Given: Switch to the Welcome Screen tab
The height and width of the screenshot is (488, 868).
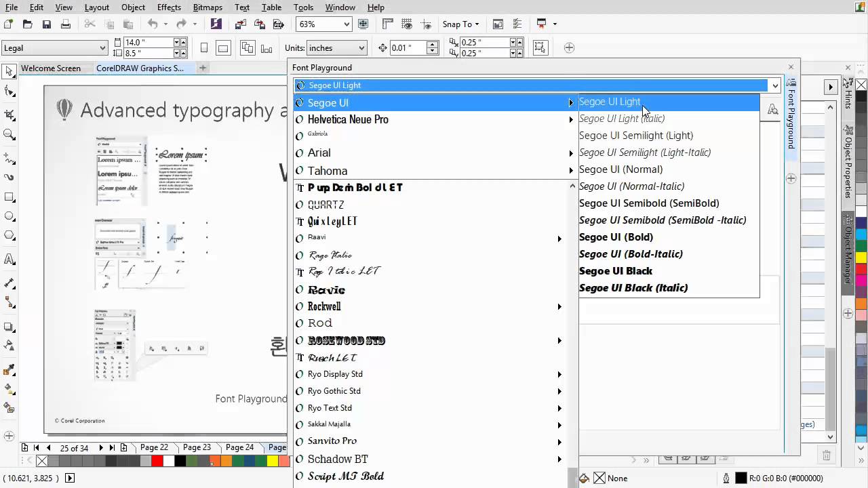Looking at the screenshot, I should pyautogui.click(x=51, y=68).
